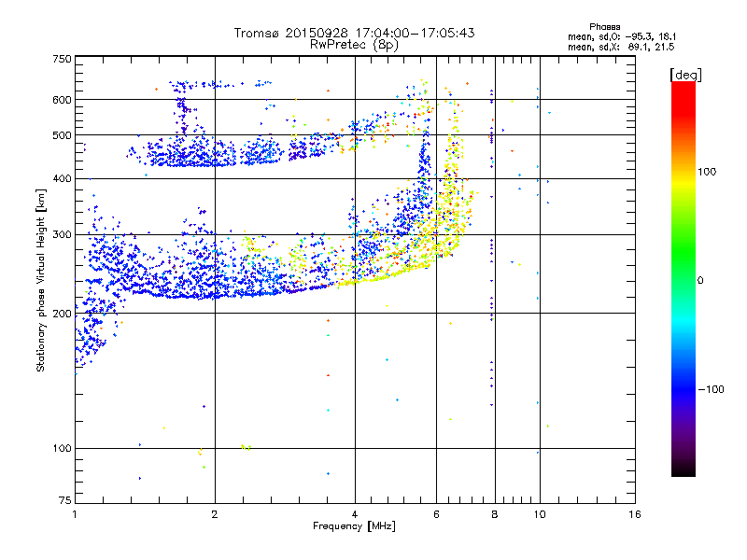Click the y-axis tick label '750'

(62, 59)
